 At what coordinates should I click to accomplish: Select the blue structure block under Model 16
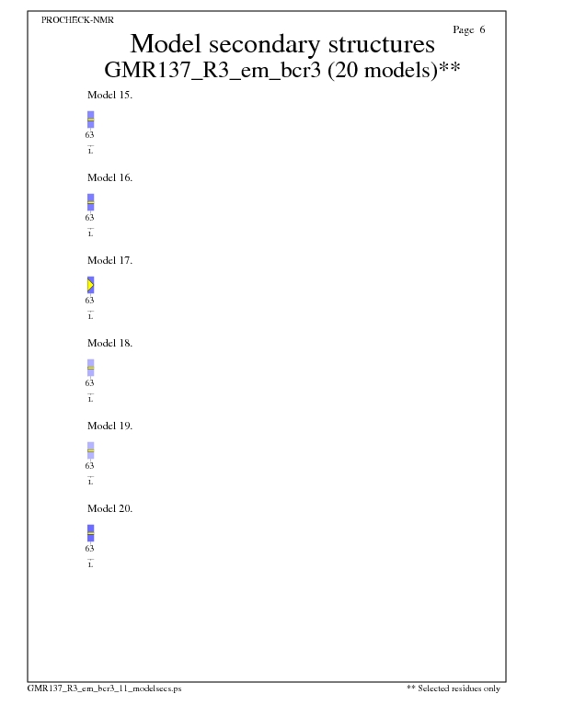(90, 202)
